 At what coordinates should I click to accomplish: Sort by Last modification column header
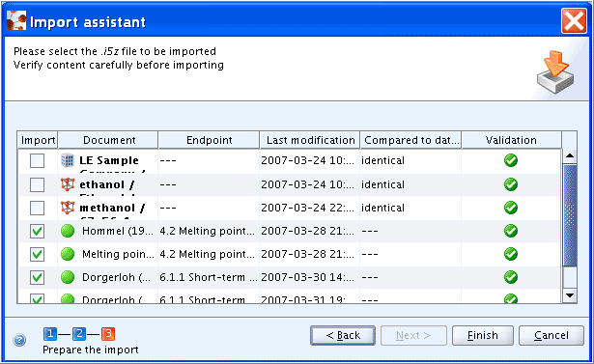tap(310, 140)
